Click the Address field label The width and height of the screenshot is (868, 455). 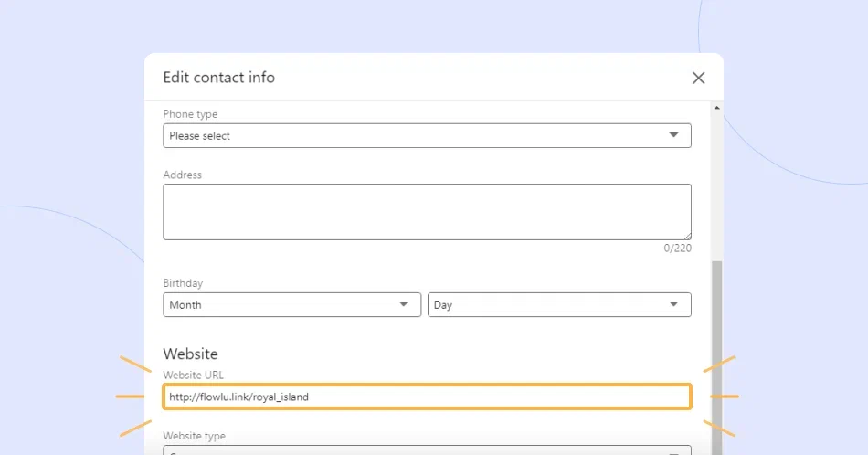[182, 175]
